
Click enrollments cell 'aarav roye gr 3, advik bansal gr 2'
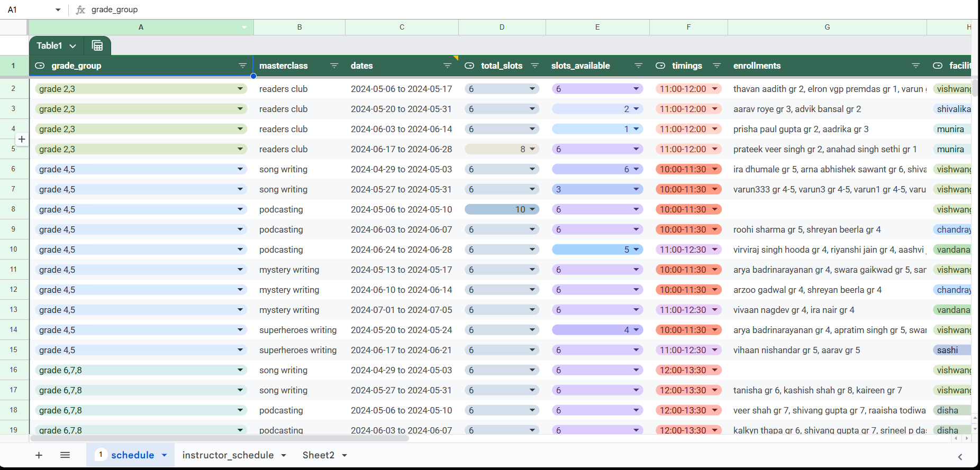click(x=827, y=109)
